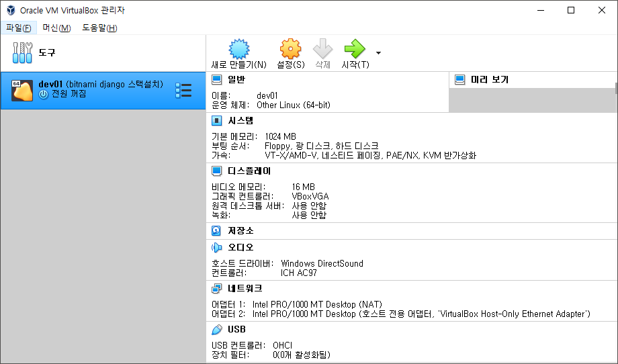Open the 파일(F) menu

19,28
